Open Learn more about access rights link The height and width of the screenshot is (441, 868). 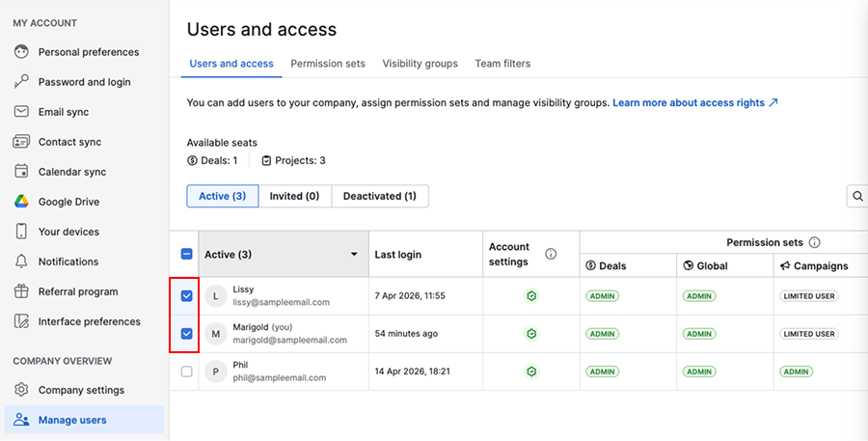click(694, 102)
